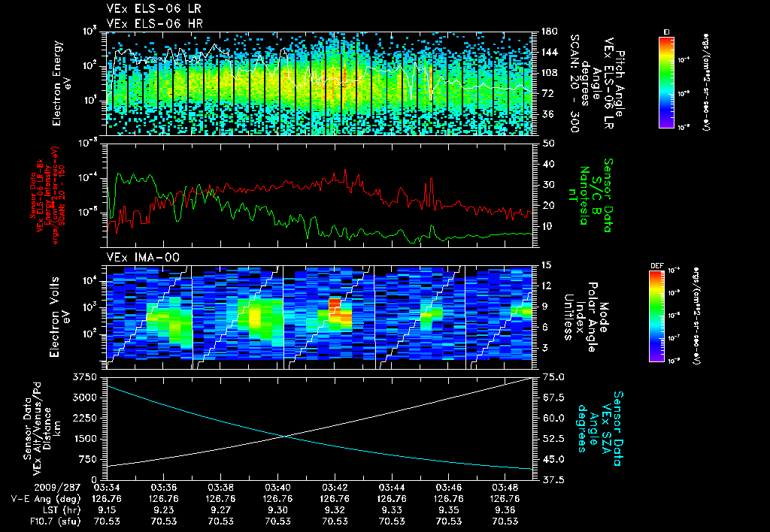Click the LST value 9.23
Viewport: 770px width, 532px height.
(x=163, y=510)
